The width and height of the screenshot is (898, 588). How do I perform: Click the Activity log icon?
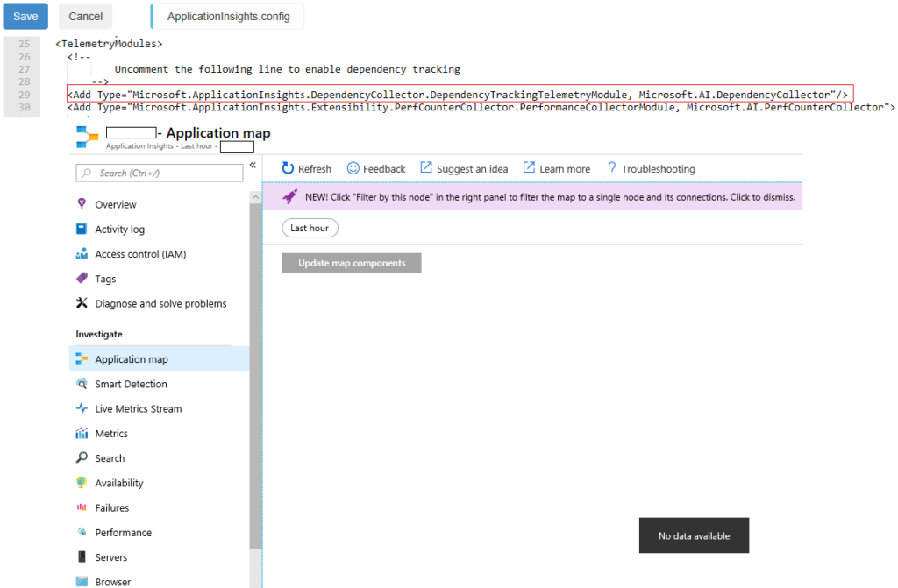[x=82, y=229]
